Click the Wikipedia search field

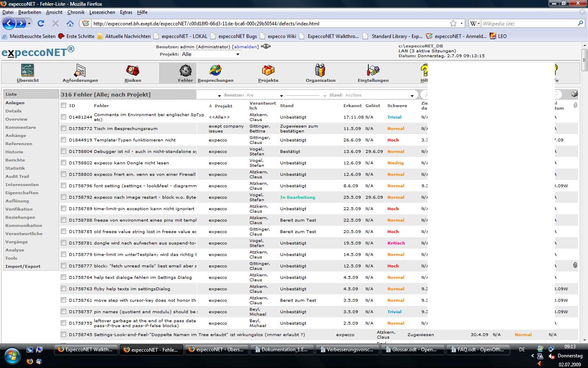(529, 24)
